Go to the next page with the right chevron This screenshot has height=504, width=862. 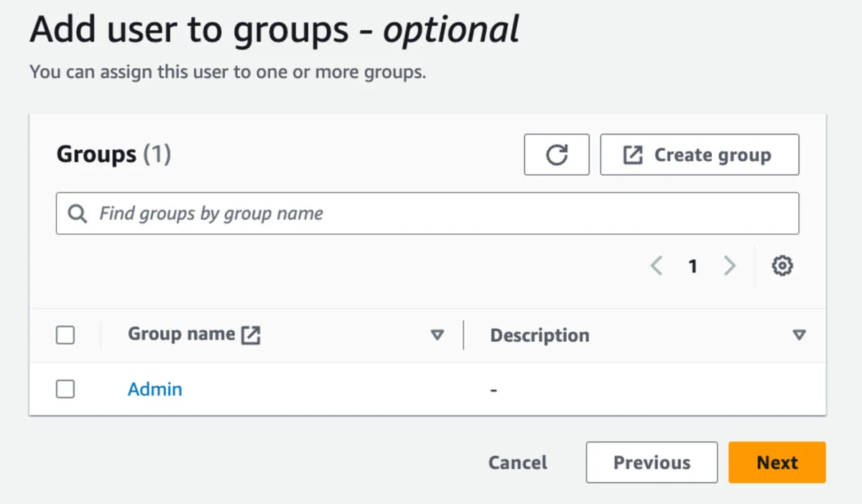pyautogui.click(x=730, y=265)
